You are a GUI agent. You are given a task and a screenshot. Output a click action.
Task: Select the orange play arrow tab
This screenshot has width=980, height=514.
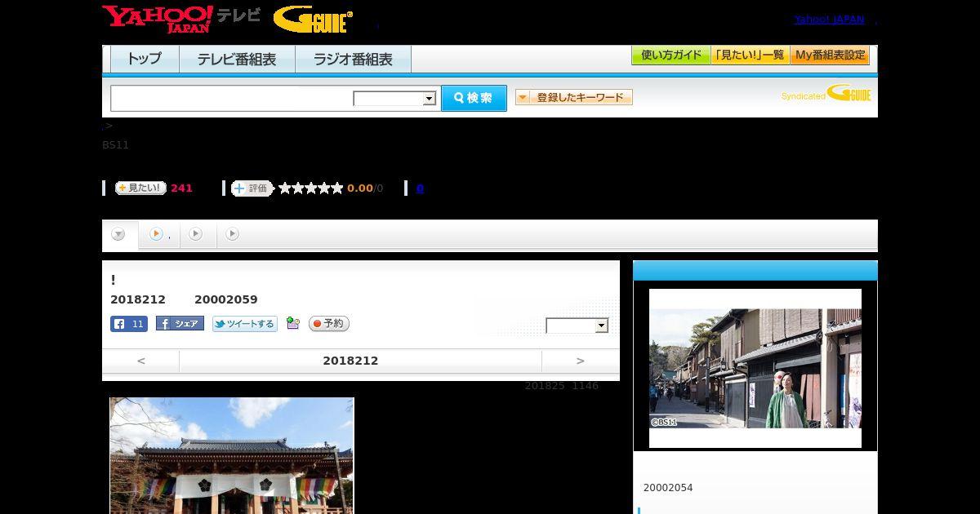(159, 235)
